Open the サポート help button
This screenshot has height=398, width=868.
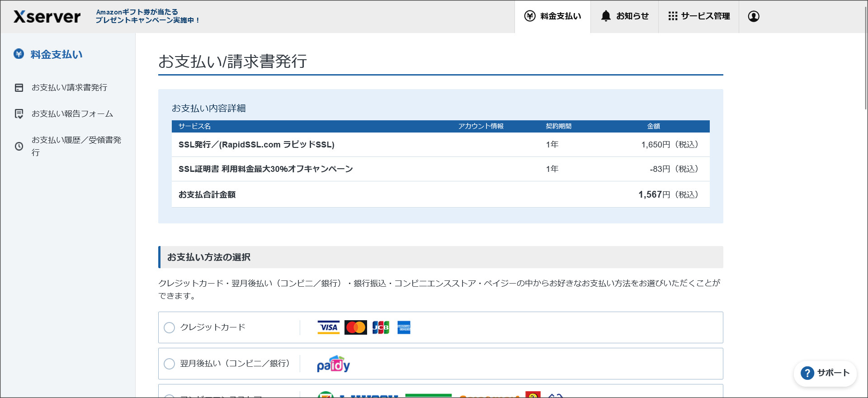(x=825, y=373)
